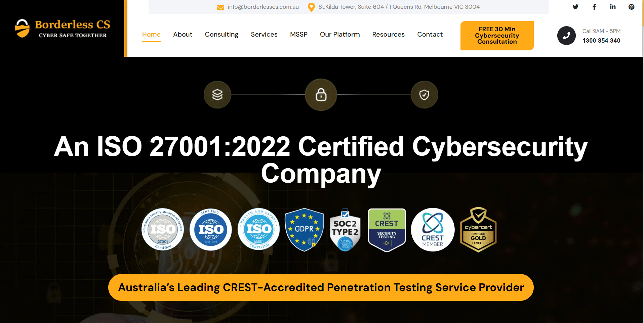
Task: Click the ISO 9001 Certified badge
Action: click(211, 230)
